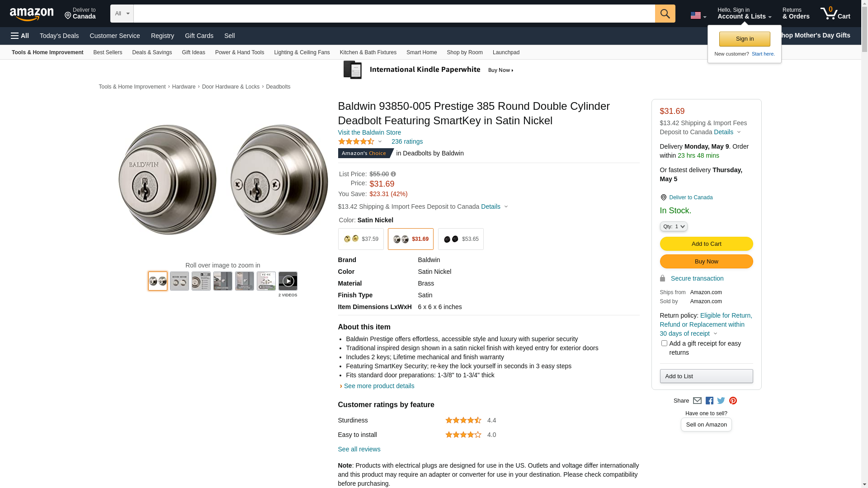The width and height of the screenshot is (868, 488).
Task: Check the gift receipt checkbox
Action: click(664, 343)
